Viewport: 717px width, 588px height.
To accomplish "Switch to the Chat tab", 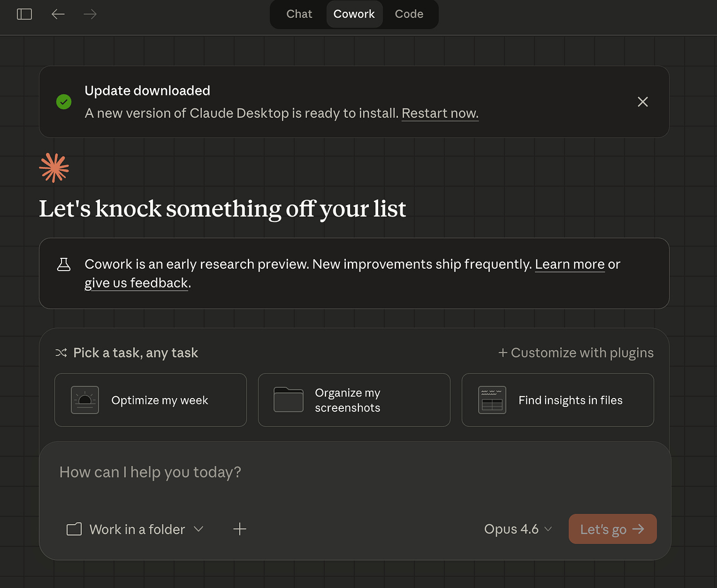I will point(299,14).
